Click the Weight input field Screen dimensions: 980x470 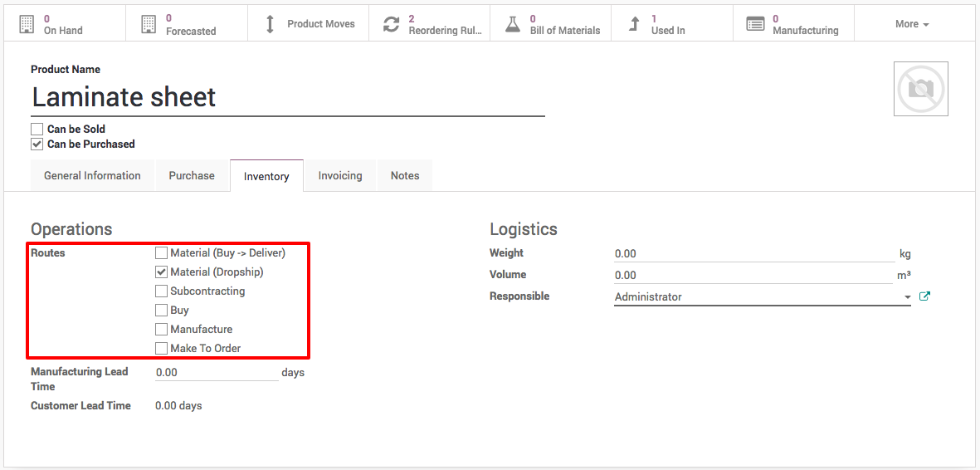coord(753,254)
